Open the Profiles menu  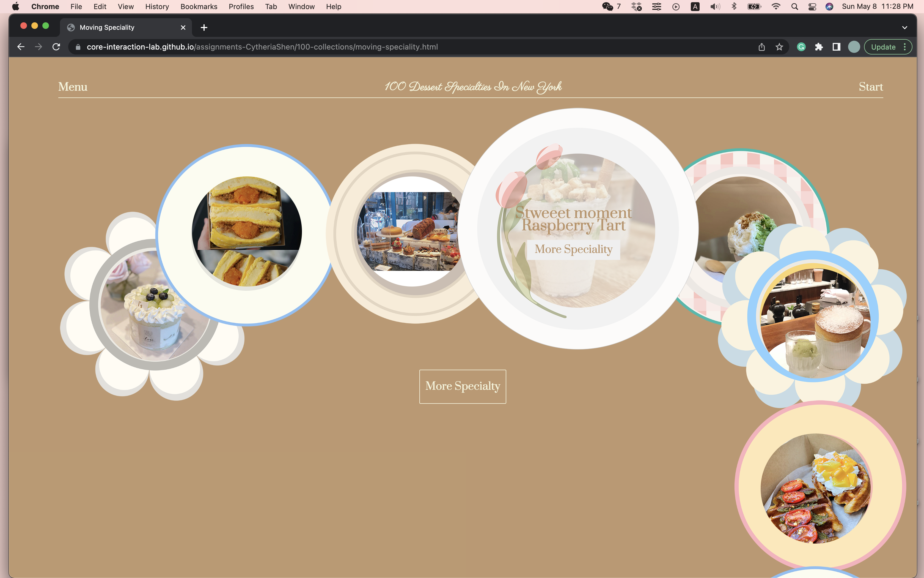(241, 7)
